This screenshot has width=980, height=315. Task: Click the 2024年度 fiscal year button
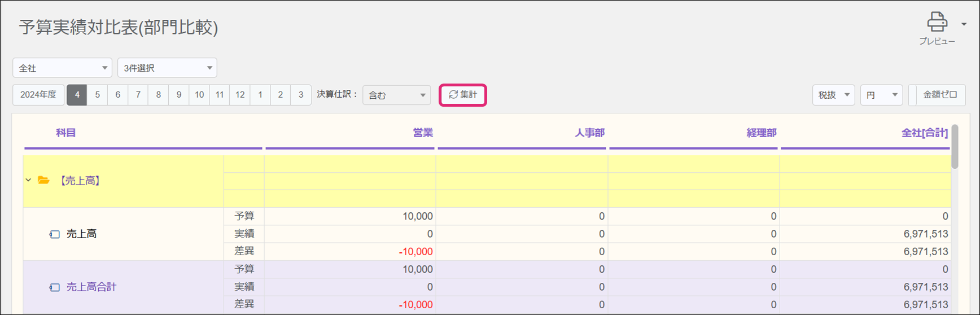38,95
